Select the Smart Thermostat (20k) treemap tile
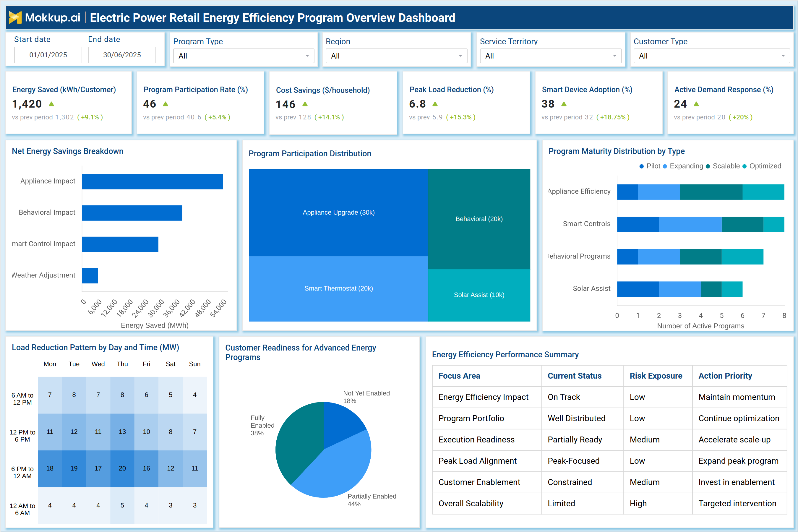The width and height of the screenshot is (798, 532). coord(338,288)
